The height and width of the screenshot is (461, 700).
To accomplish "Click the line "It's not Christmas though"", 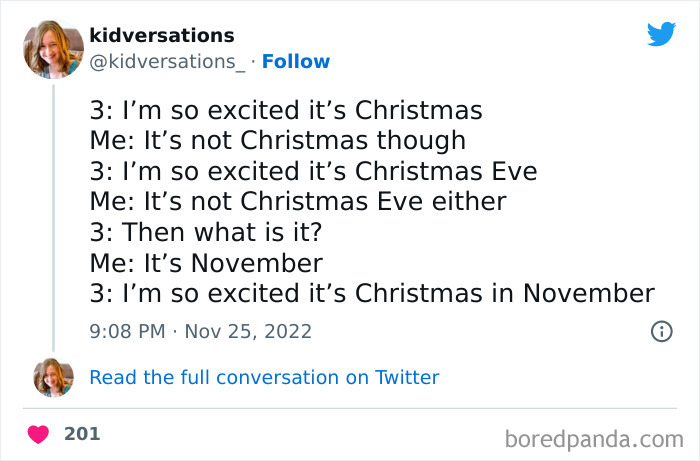I will pyautogui.click(x=278, y=140).
